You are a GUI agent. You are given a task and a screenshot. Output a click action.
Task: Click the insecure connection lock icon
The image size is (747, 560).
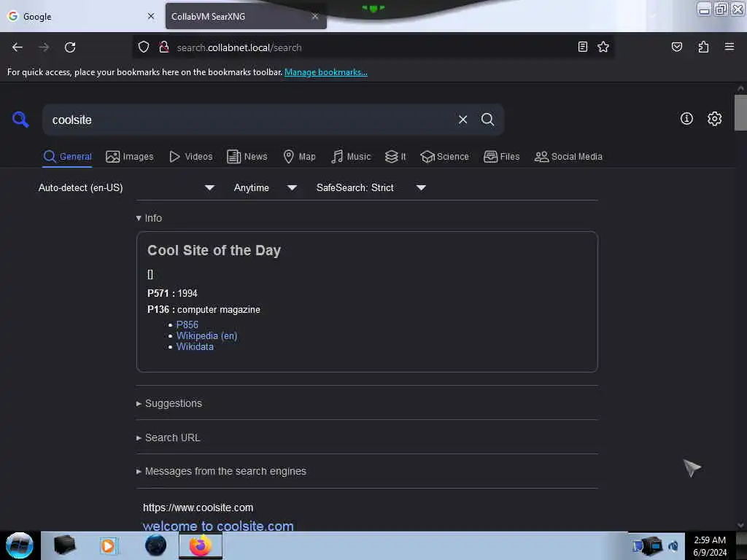tap(164, 47)
